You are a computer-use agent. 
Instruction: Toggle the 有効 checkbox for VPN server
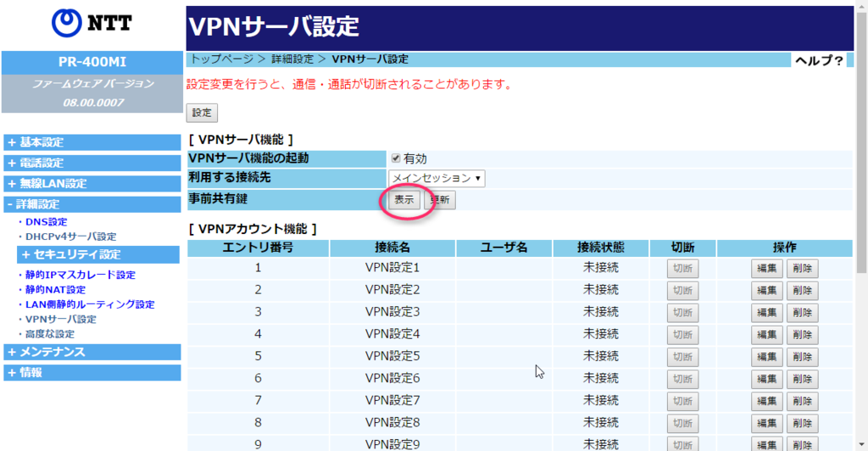(396, 159)
